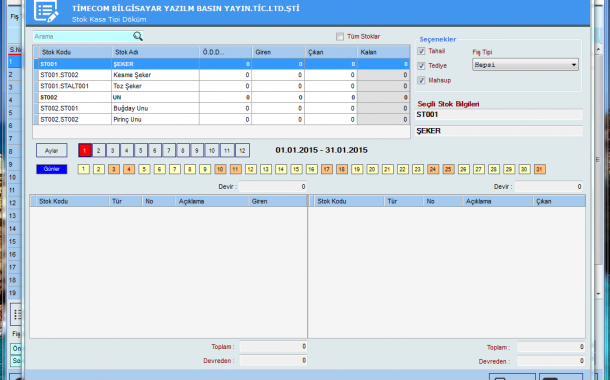
Task: Uncheck the Tediye option
Action: click(421, 66)
